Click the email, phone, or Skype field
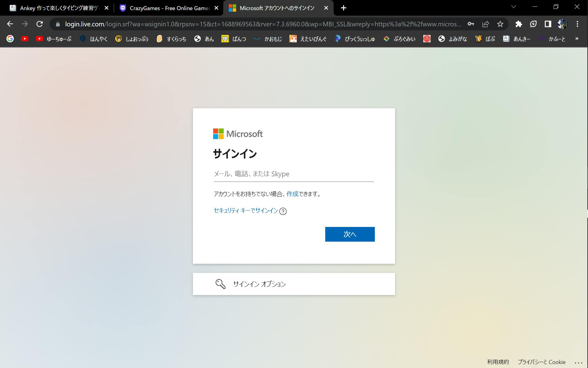The height and width of the screenshot is (368, 588). 293,174
